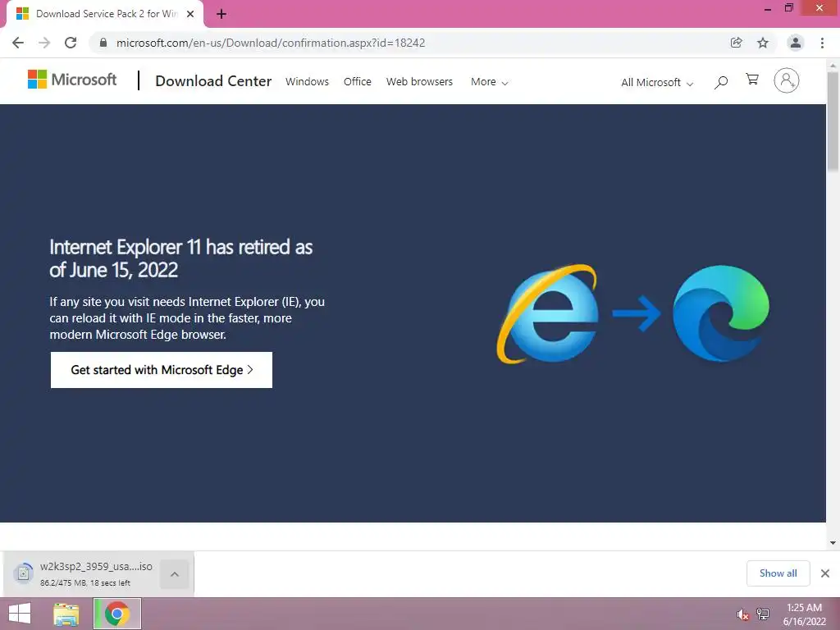Open Chrome profile avatar menu
This screenshot has width=840, height=630.
pyautogui.click(x=796, y=43)
